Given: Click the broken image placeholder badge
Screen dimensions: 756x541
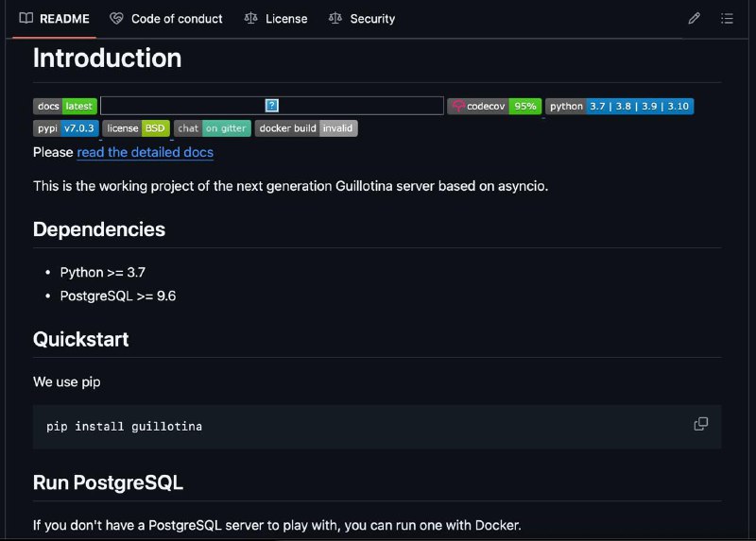Looking at the screenshot, I should [x=272, y=106].
